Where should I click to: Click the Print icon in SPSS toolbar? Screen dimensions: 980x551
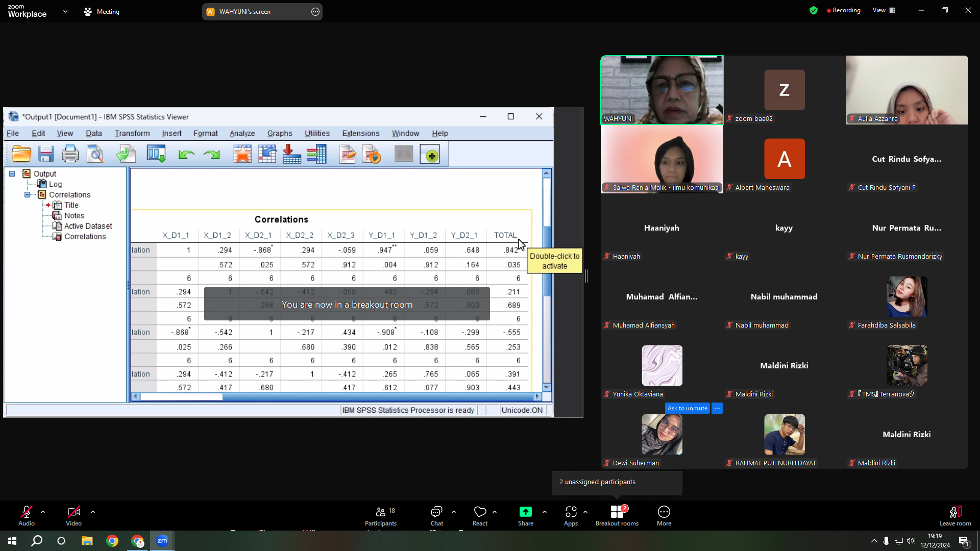70,154
